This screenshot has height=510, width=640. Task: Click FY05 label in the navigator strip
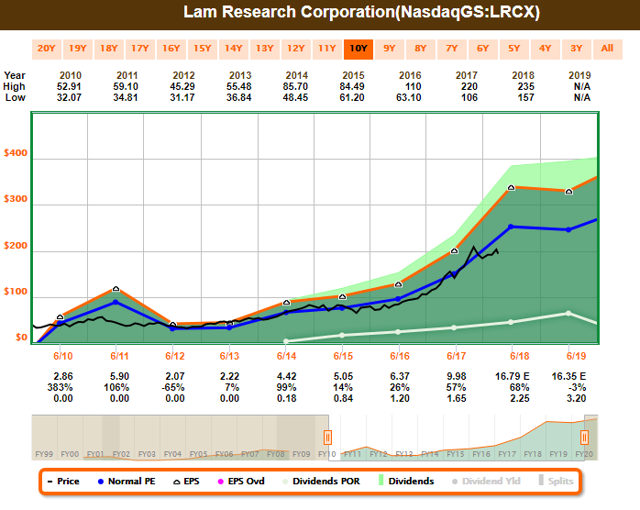click(198, 454)
